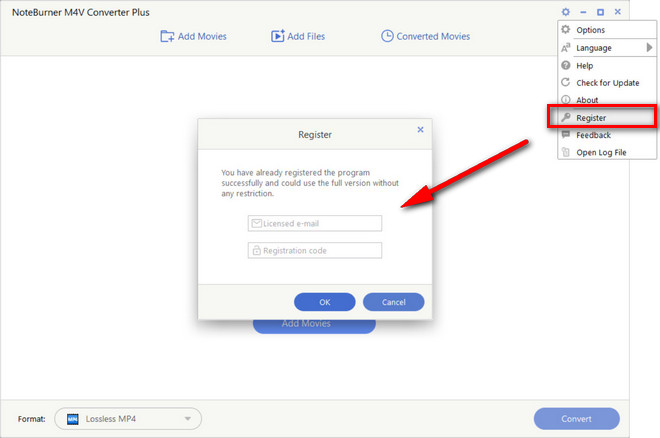Click the Language icon in menu
This screenshot has height=438, width=660.
[x=566, y=48]
